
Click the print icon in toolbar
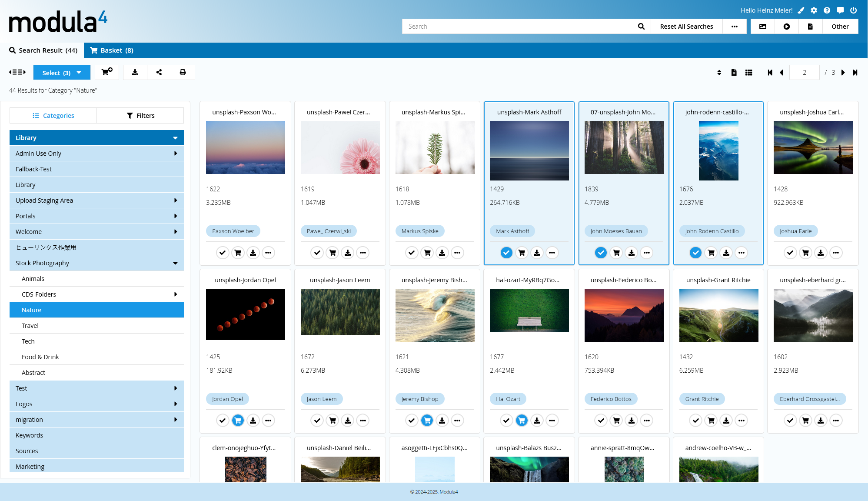183,72
